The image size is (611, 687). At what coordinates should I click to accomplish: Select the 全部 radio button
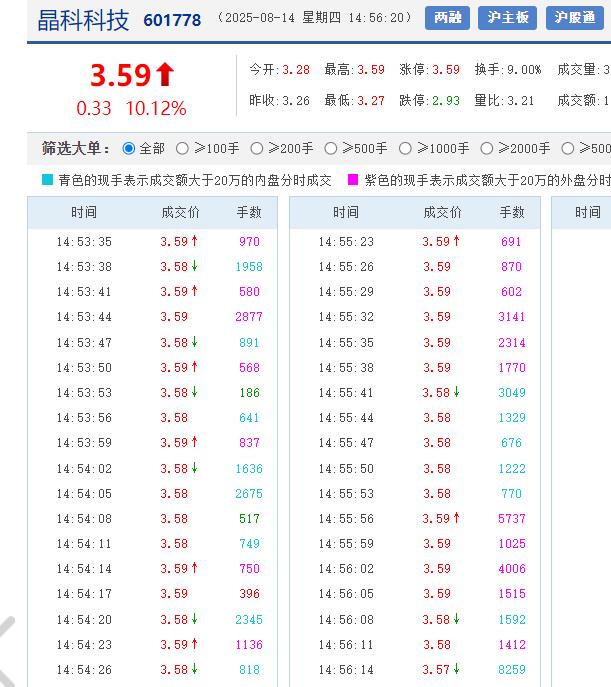click(x=129, y=148)
